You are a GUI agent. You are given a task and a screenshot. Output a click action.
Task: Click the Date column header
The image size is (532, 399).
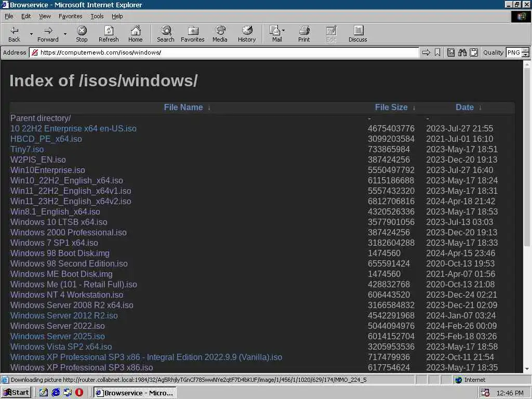point(464,107)
